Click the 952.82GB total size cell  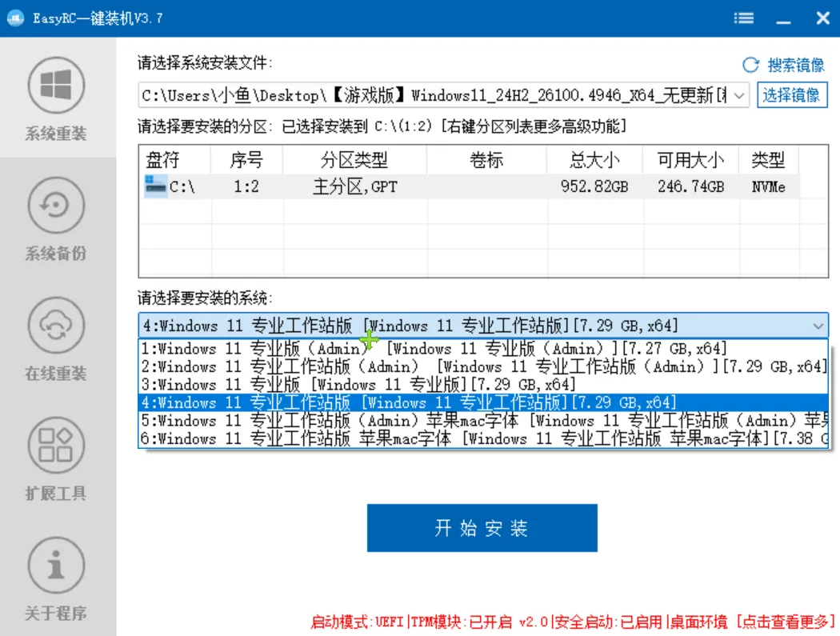coord(594,186)
